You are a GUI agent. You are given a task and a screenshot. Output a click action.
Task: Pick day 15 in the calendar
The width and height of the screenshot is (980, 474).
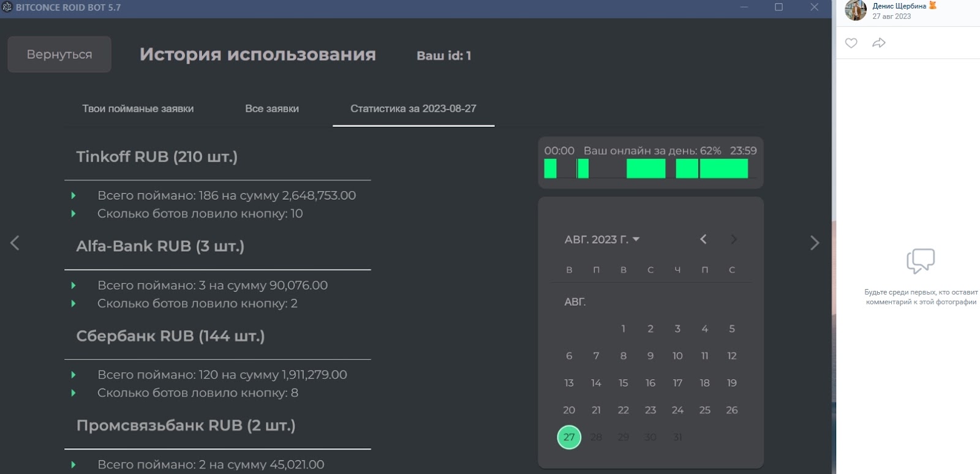[624, 383]
